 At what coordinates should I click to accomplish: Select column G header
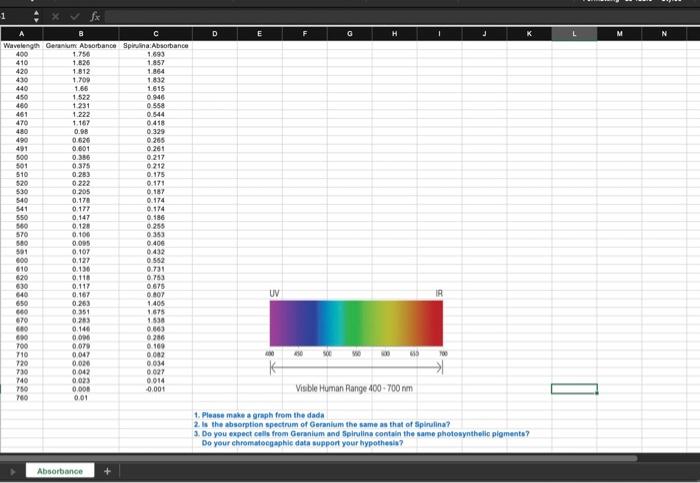(350, 33)
